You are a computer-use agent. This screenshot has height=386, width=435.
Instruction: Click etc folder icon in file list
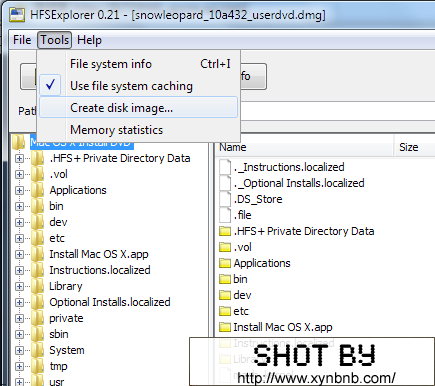pyautogui.click(x=225, y=311)
